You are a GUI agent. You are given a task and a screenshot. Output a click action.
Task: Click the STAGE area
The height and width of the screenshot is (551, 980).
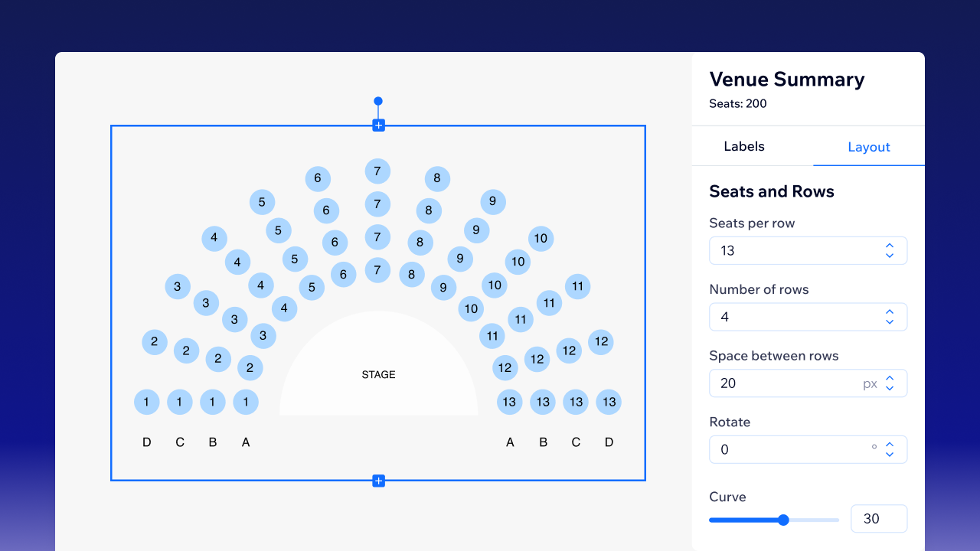click(x=378, y=374)
